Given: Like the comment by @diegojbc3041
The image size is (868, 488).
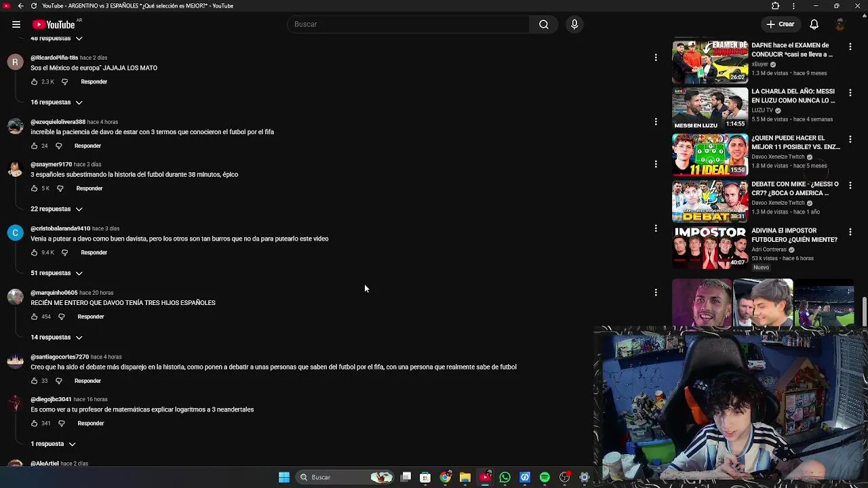Looking at the screenshot, I should [35, 424].
